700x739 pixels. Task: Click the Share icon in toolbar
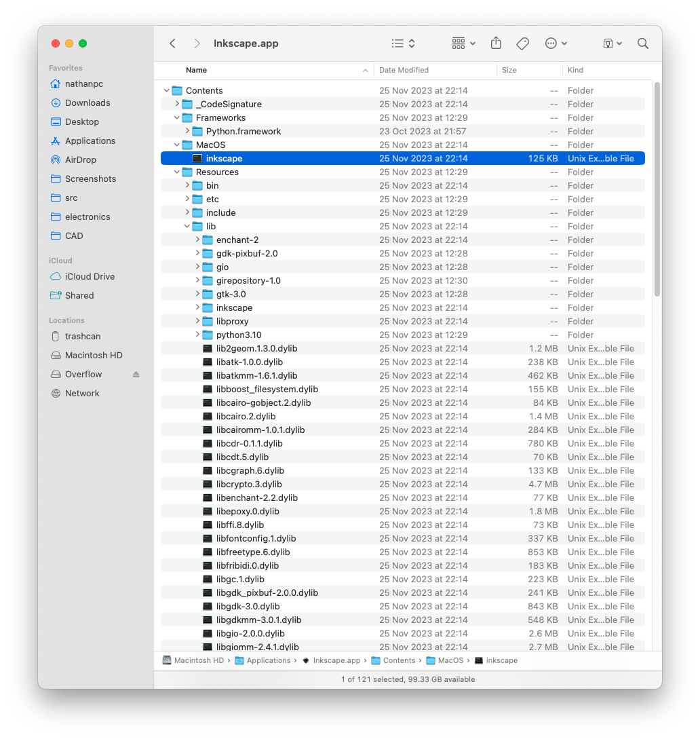click(496, 43)
